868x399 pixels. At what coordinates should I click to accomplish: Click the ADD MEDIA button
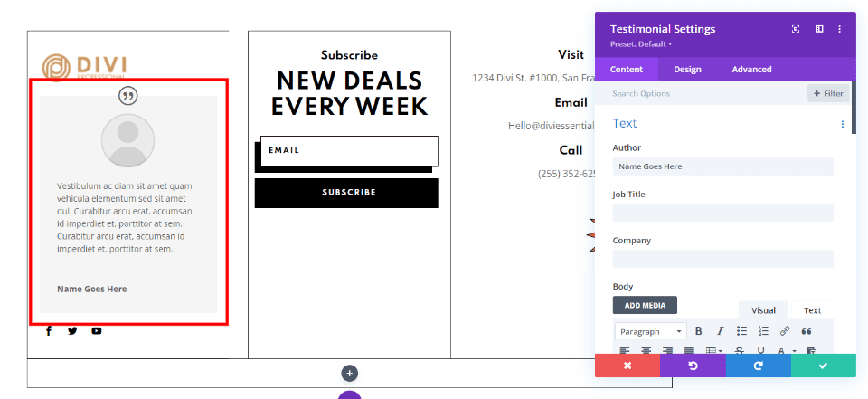(x=645, y=305)
